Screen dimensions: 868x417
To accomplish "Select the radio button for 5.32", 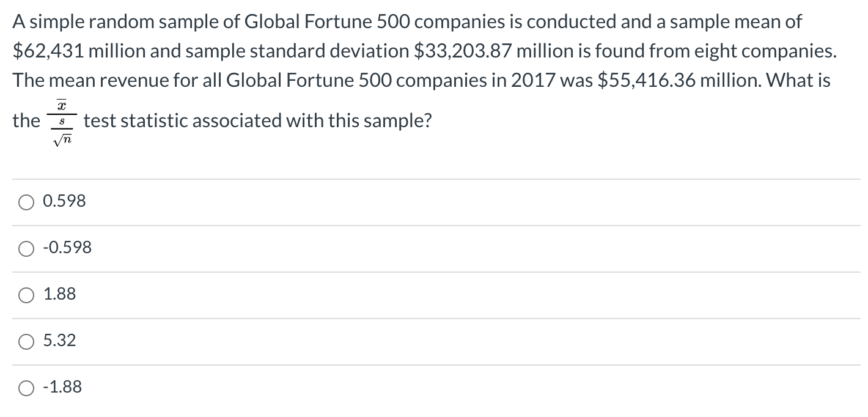I will [26, 341].
